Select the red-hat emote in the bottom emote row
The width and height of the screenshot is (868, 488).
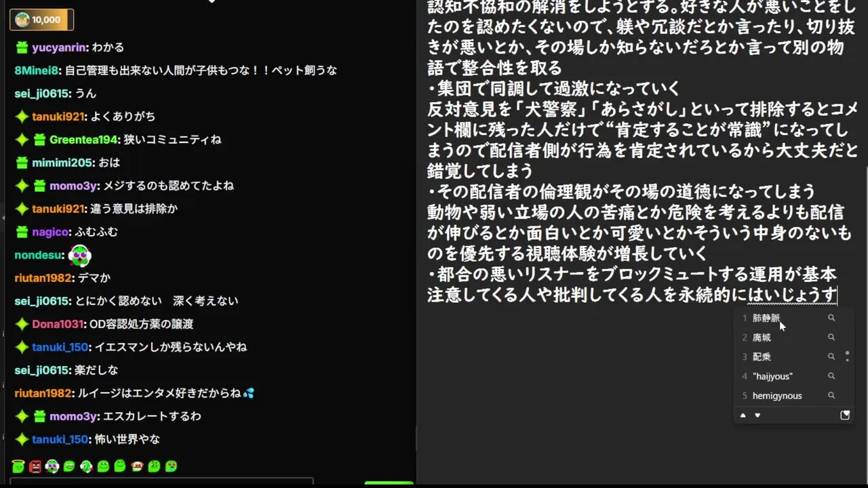[x=137, y=466]
